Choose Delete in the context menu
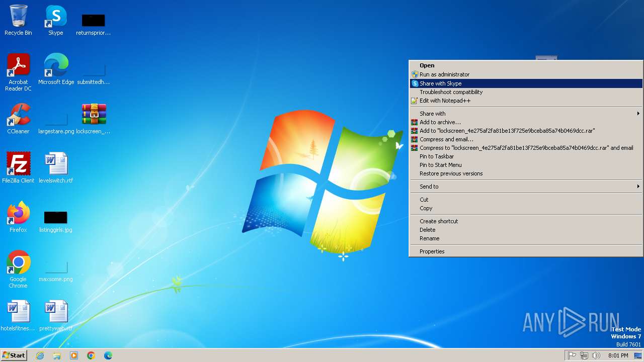 526,230
